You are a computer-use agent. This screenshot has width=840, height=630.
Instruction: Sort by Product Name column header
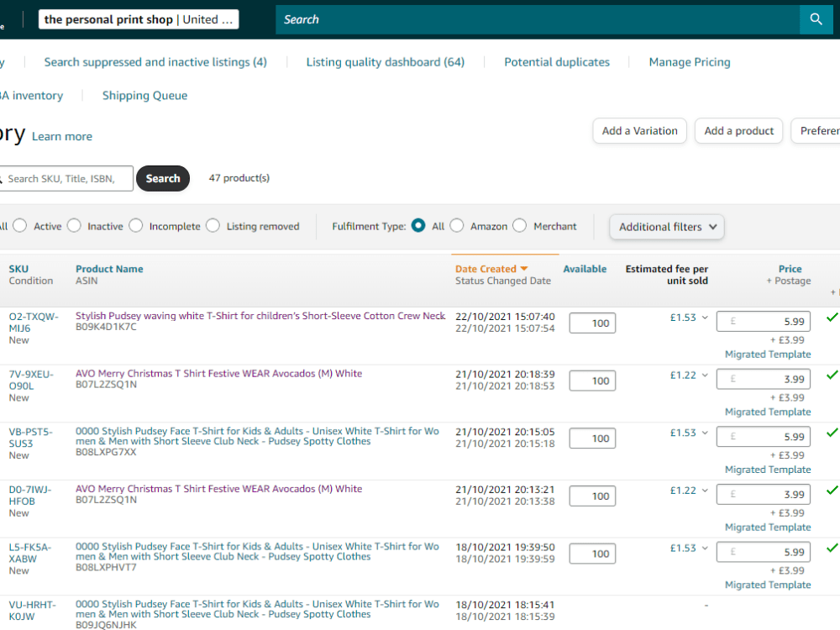[109, 269]
